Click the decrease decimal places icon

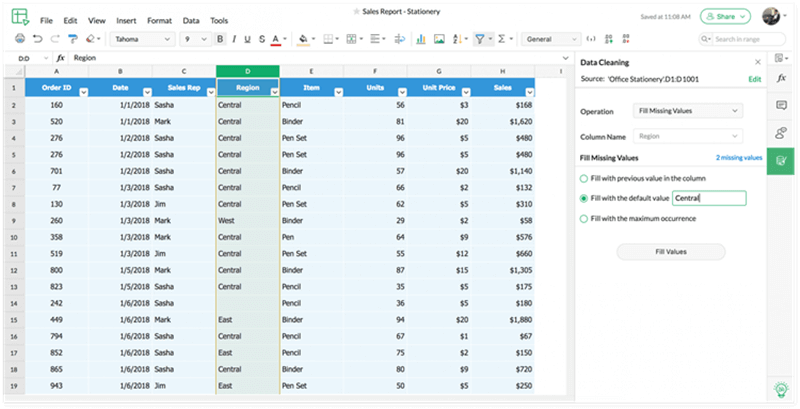pyautogui.click(x=625, y=39)
